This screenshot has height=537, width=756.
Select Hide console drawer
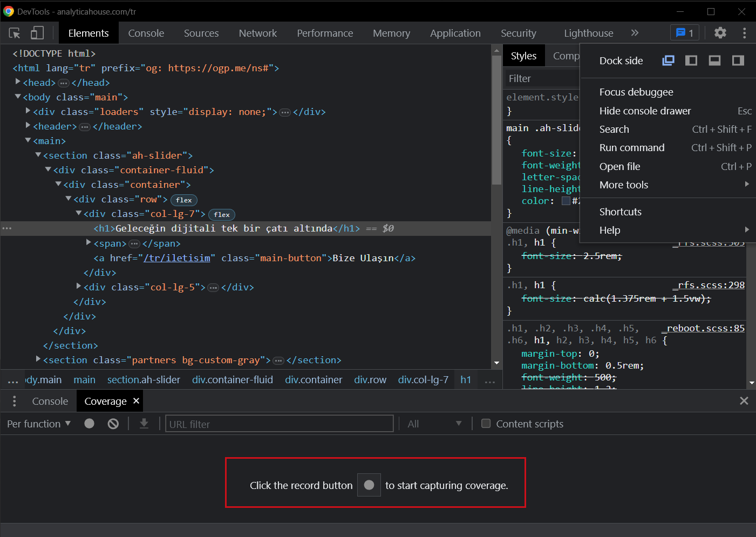[668, 111]
